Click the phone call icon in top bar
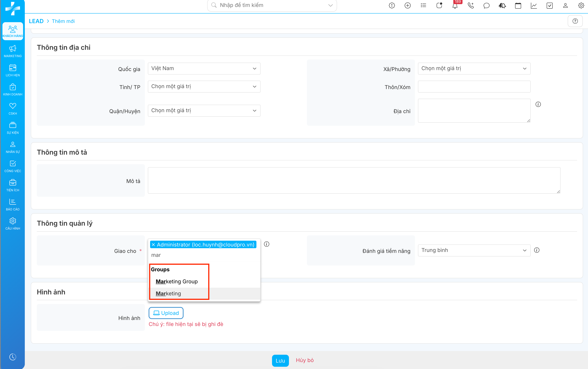This screenshot has height=369, width=588. coord(471,6)
